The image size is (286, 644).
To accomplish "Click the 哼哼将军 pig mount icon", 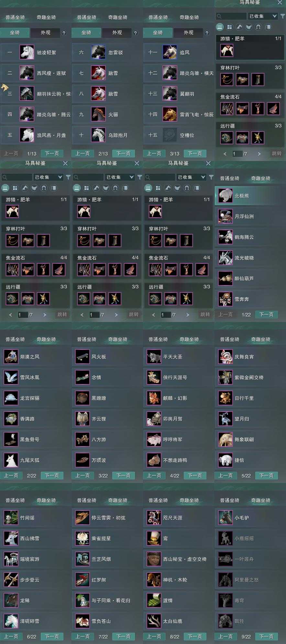I will (x=154, y=440).
